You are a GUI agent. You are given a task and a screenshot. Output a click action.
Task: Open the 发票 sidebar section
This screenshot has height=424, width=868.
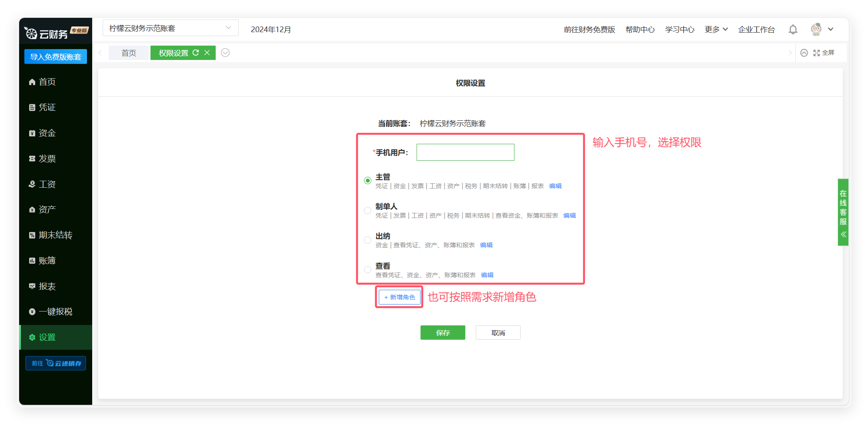[47, 159]
